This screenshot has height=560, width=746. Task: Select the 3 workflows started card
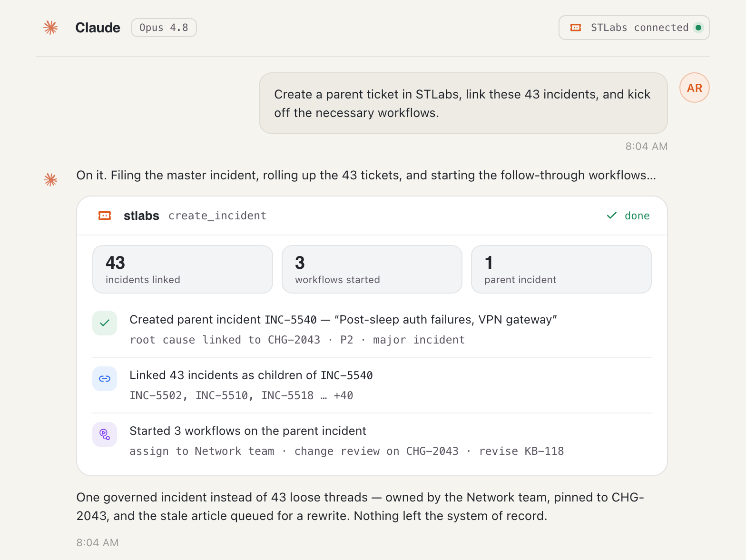point(372,269)
